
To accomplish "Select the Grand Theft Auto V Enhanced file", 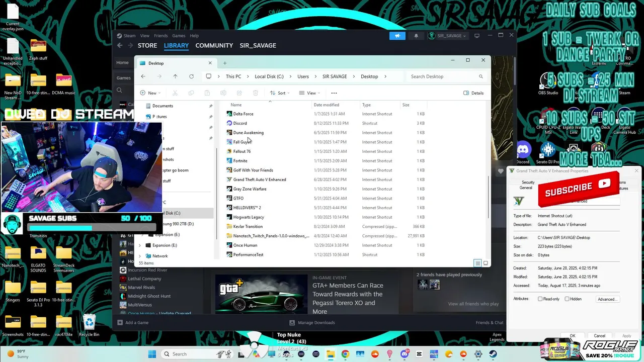I will [x=260, y=179].
